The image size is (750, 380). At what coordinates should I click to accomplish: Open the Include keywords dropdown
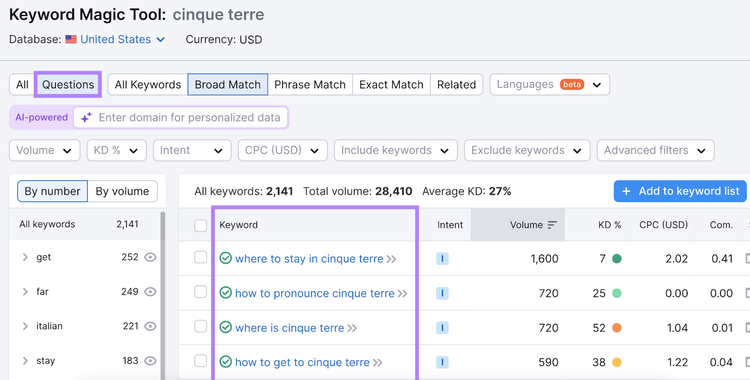pyautogui.click(x=396, y=150)
